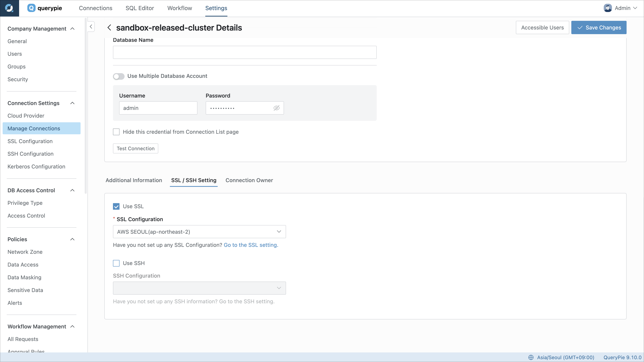
Task: Click the globe timezone icon
Action: (531, 357)
